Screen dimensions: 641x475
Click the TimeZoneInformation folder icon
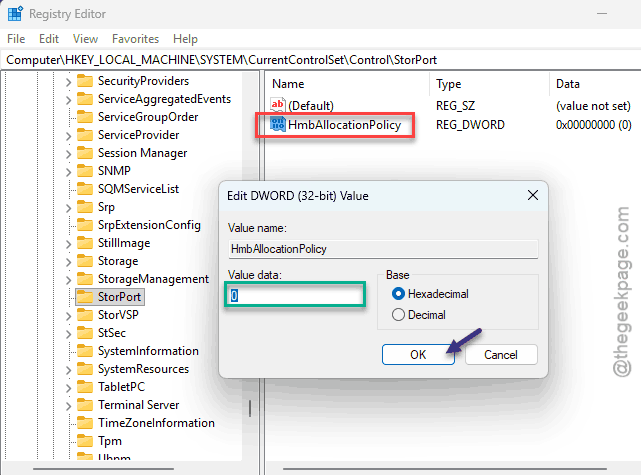click(x=85, y=423)
